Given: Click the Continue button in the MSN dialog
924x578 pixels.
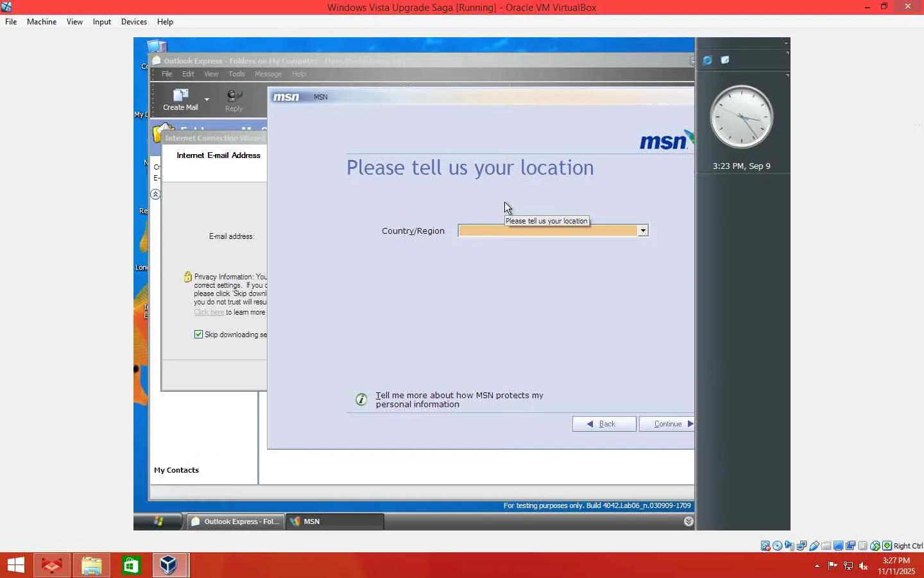Looking at the screenshot, I should pos(667,424).
